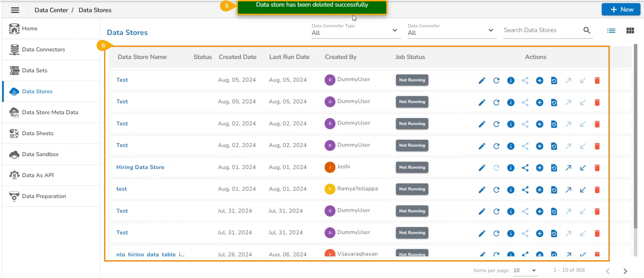Viewport: 644px width, 278px height.
Task: Click the search magnifier icon
Action: (587, 30)
